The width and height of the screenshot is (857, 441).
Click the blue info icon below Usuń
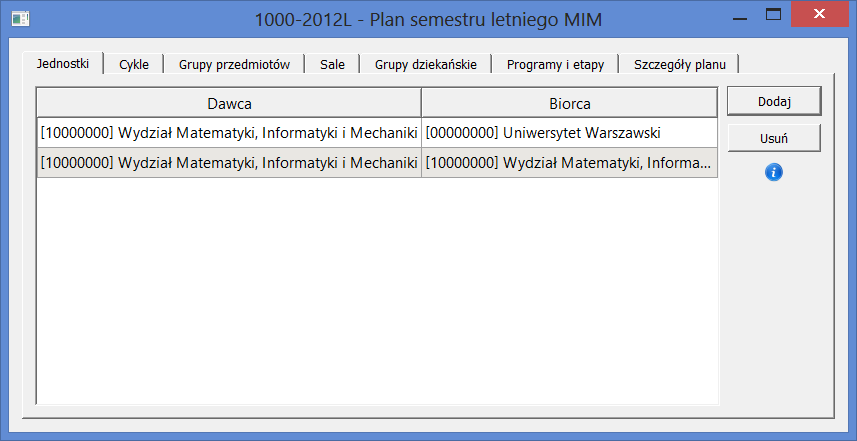[774, 173]
